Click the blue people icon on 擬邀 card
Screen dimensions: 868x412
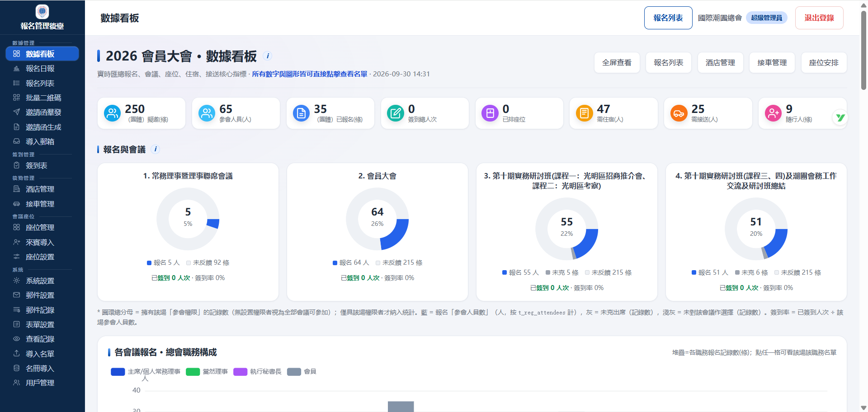click(112, 113)
